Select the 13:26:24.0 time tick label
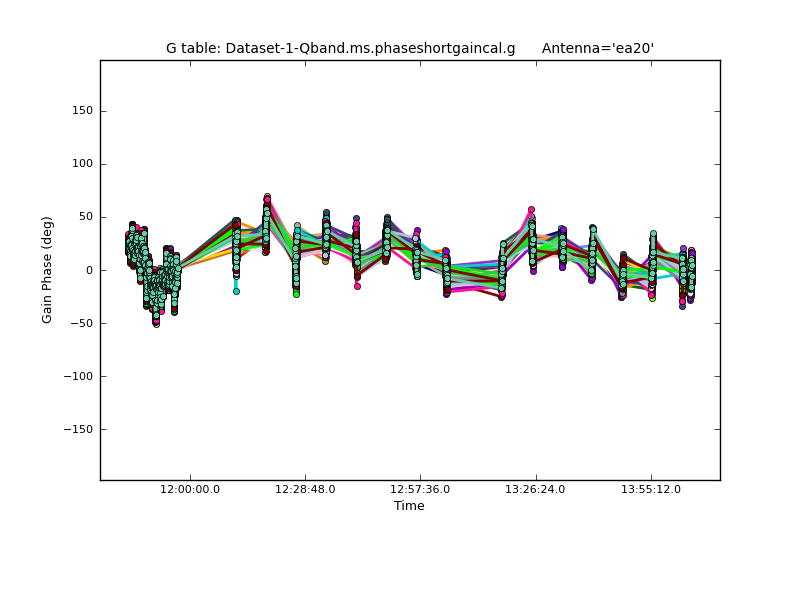This screenshot has width=800, height=600. (x=536, y=489)
